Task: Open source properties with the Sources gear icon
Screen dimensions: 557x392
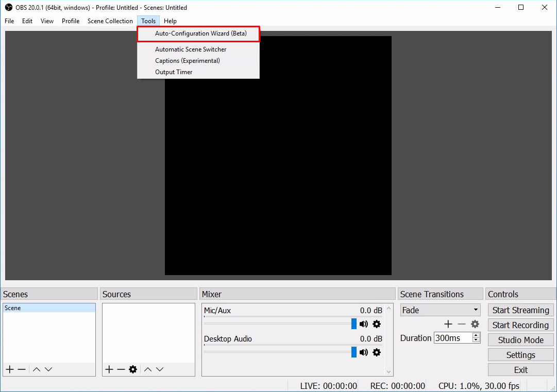Action: tap(133, 369)
